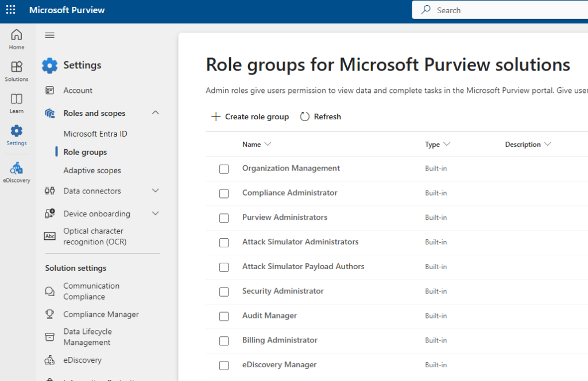Click the eDiscovery icon under Solution settings
The image size is (588, 381).
coord(49,360)
